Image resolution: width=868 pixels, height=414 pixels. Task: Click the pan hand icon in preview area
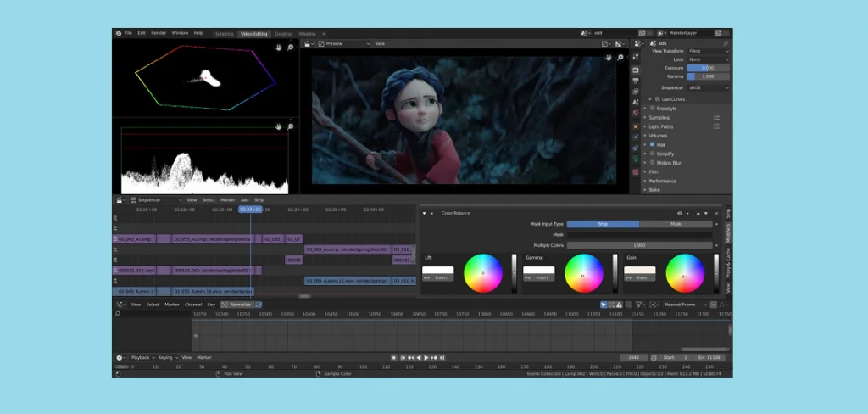[609, 58]
